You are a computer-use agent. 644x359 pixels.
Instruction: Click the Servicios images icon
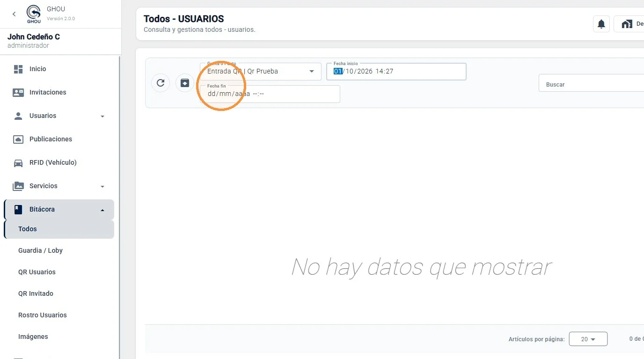[x=18, y=186]
